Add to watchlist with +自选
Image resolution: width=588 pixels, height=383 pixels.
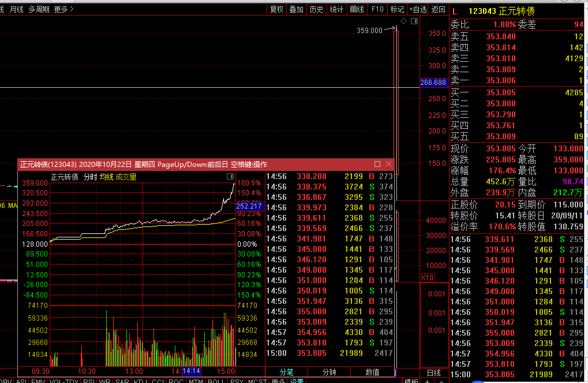[418, 9]
